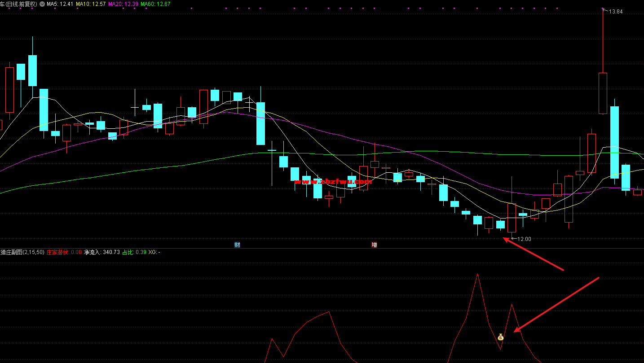Click the red 增 event marker
Viewport: 644px width, 363px height.
click(x=374, y=245)
